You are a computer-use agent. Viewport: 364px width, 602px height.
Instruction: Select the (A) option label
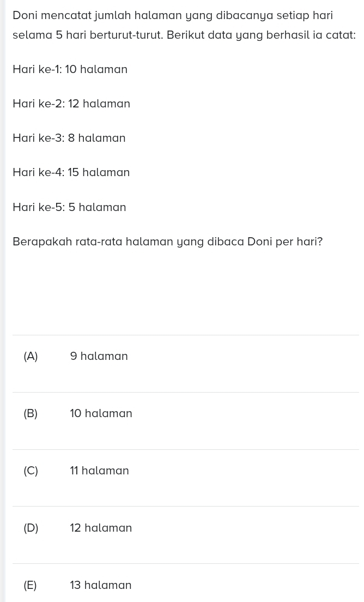coord(31,357)
